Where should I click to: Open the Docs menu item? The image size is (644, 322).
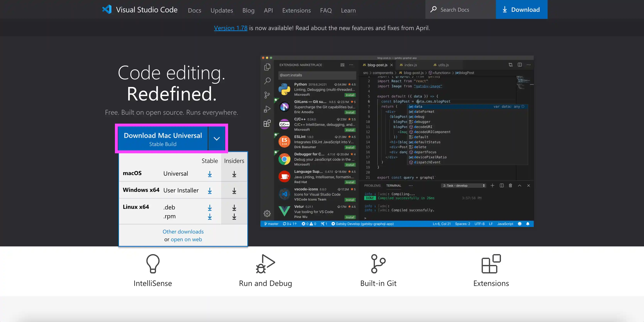pos(195,10)
